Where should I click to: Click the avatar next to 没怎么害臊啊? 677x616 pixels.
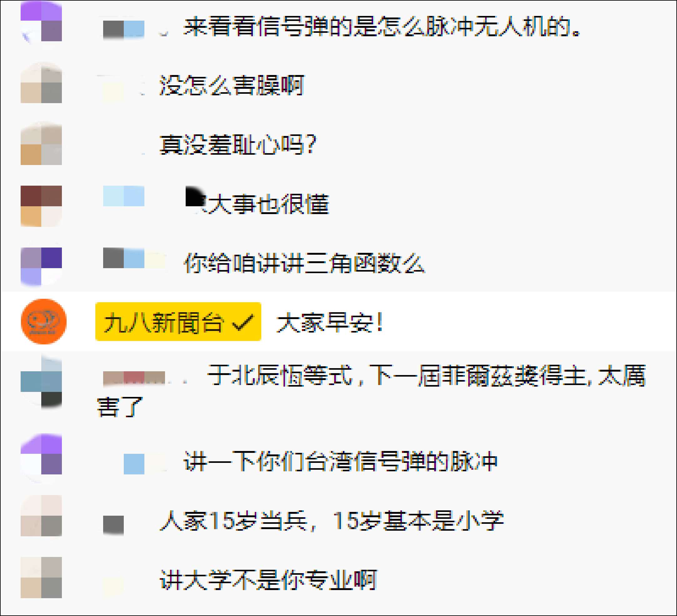(x=41, y=83)
